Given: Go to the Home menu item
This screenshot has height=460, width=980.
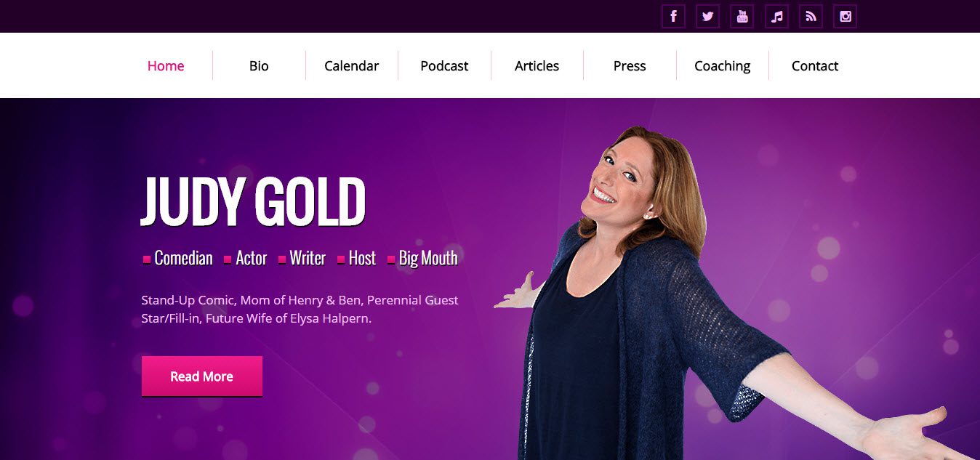Looking at the screenshot, I should 166,65.
